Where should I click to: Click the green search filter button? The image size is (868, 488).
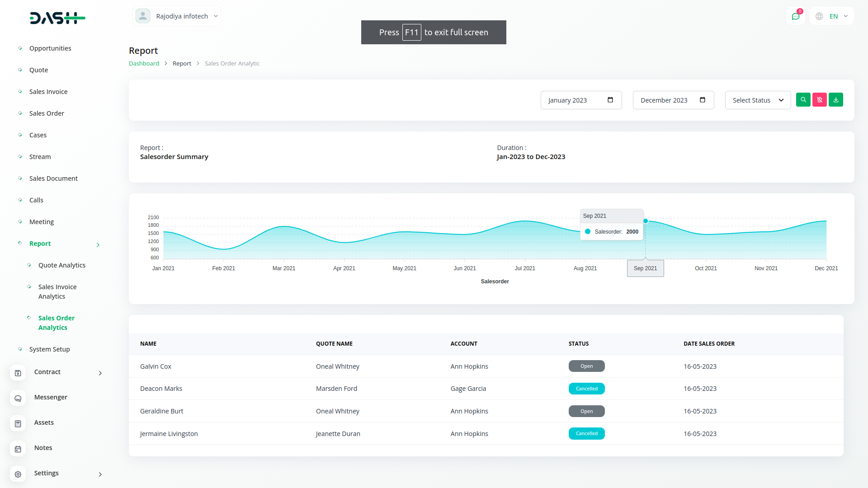pyautogui.click(x=803, y=100)
